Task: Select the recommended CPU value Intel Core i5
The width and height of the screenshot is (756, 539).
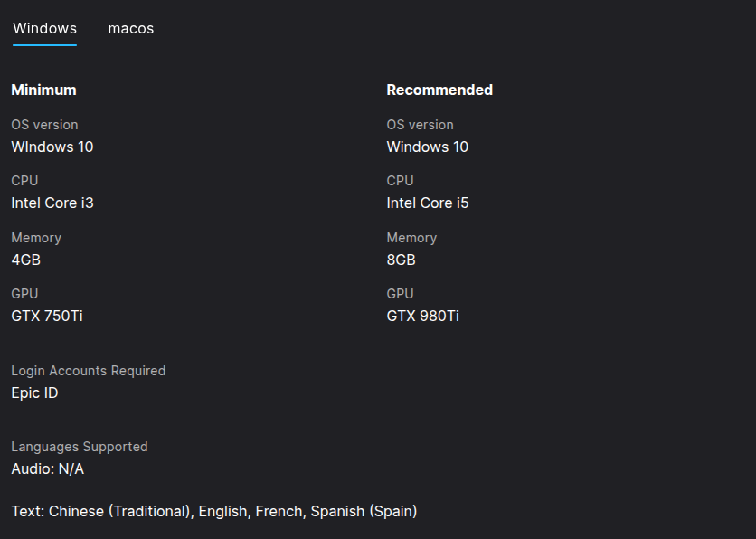Action: (x=428, y=203)
